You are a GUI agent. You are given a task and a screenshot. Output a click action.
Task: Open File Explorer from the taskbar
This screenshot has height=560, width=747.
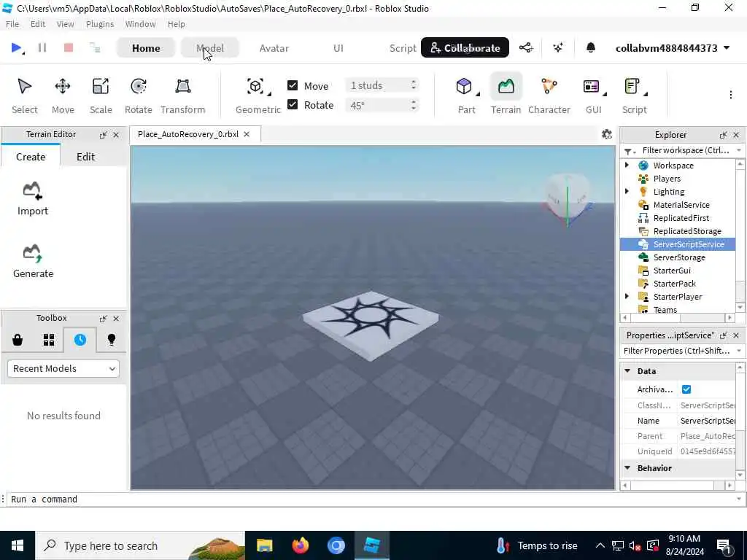[x=264, y=545]
